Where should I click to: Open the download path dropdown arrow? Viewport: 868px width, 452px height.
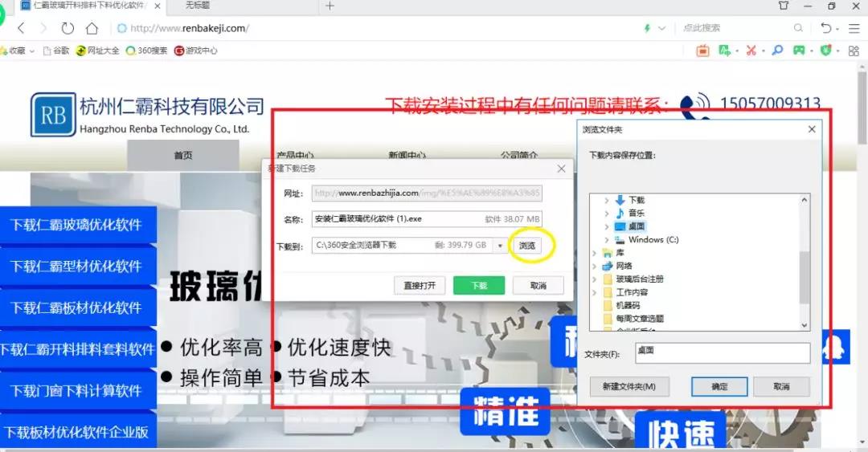pyautogui.click(x=501, y=246)
